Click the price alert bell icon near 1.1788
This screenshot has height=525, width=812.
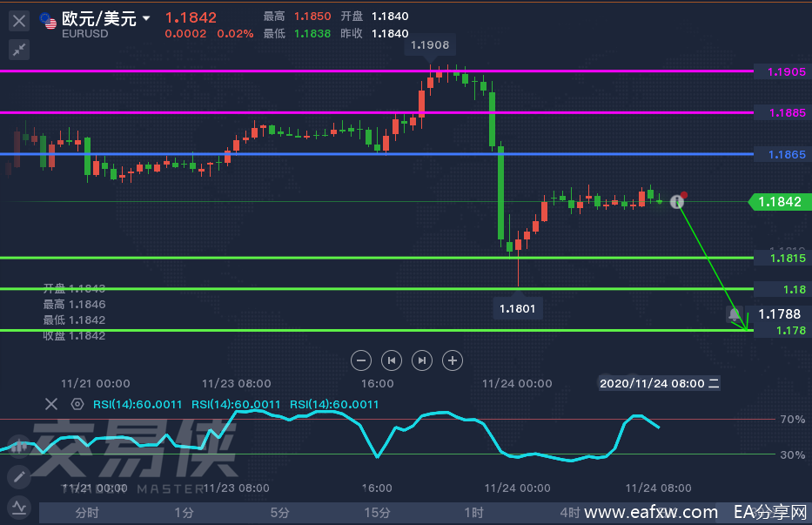[x=734, y=314]
